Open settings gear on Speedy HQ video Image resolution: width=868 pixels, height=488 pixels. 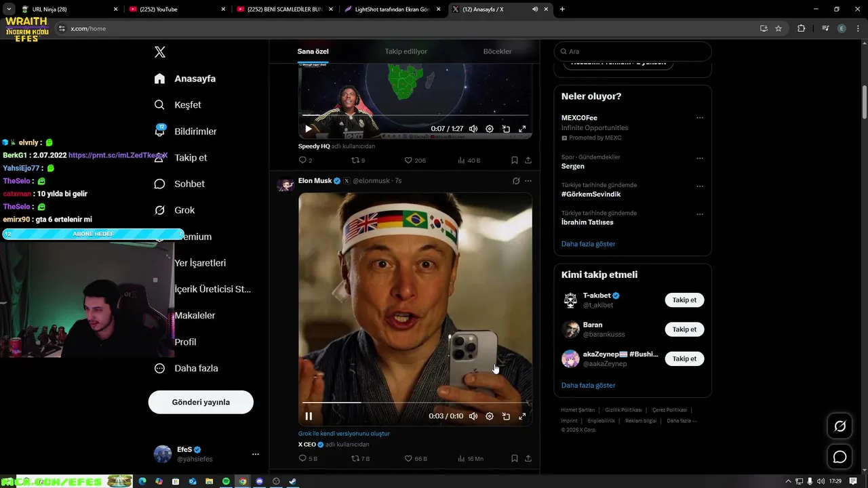pyautogui.click(x=490, y=129)
